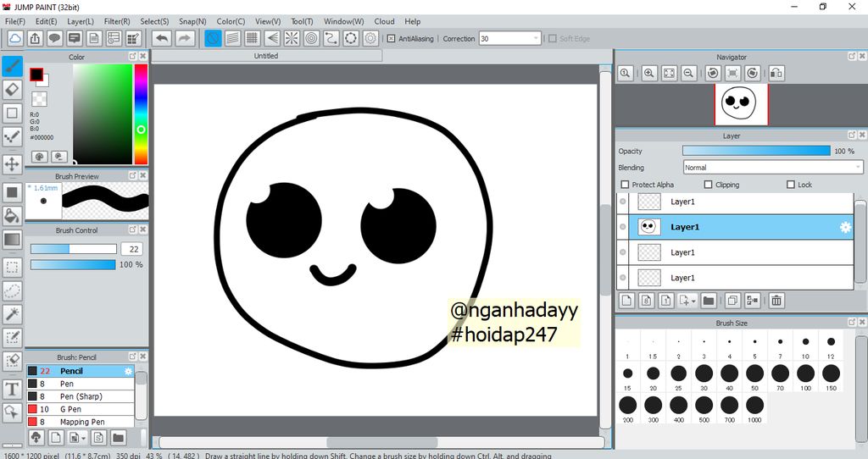Open the Blending mode dropdown
This screenshot has width=868, height=459.
(772, 168)
